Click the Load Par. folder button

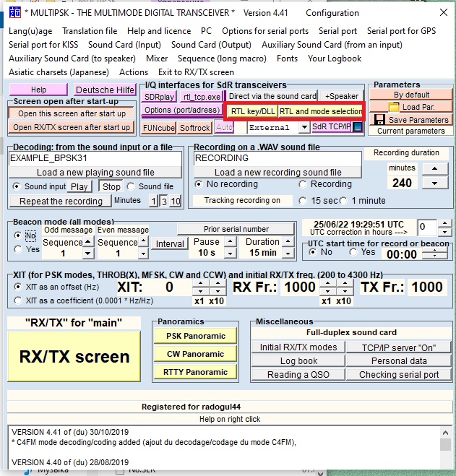click(408, 108)
